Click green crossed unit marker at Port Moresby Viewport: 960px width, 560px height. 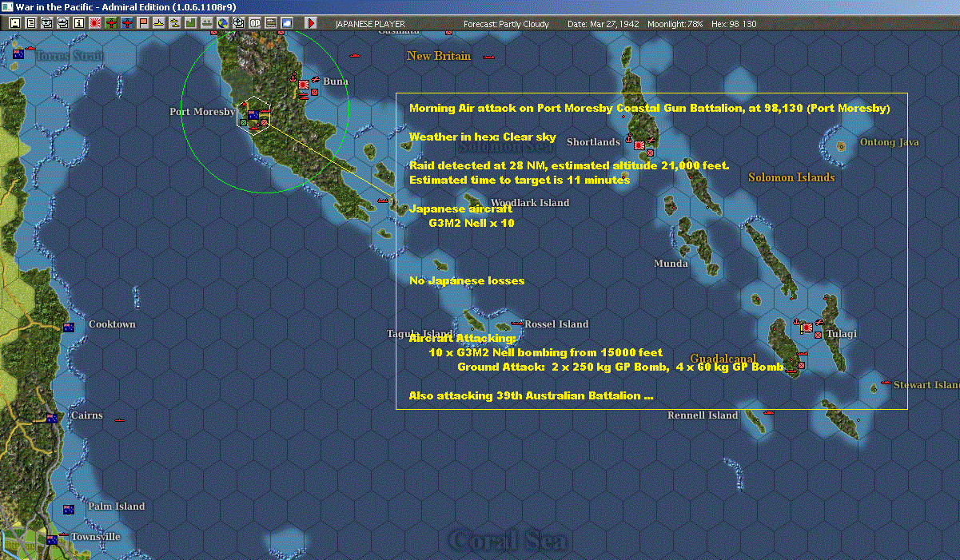coord(243,123)
